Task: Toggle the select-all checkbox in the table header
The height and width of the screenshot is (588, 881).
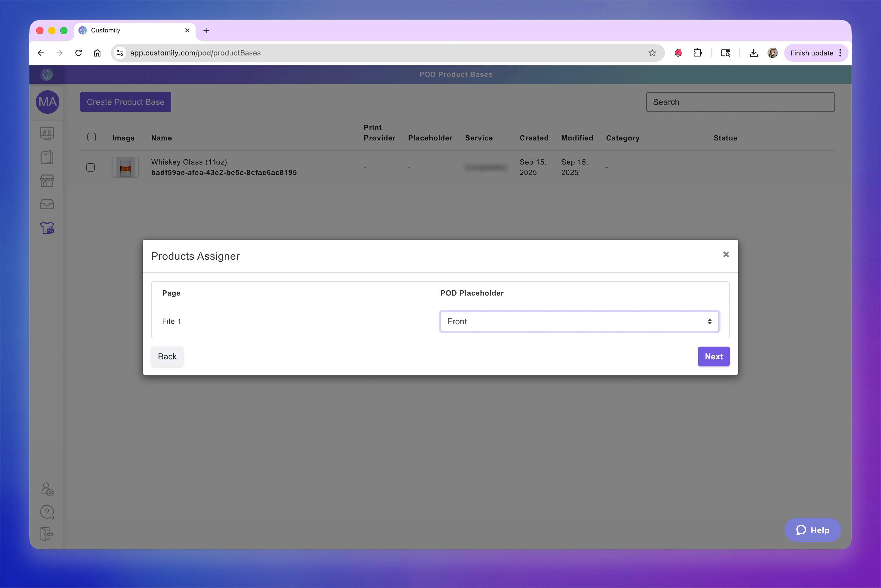Action: (x=92, y=137)
